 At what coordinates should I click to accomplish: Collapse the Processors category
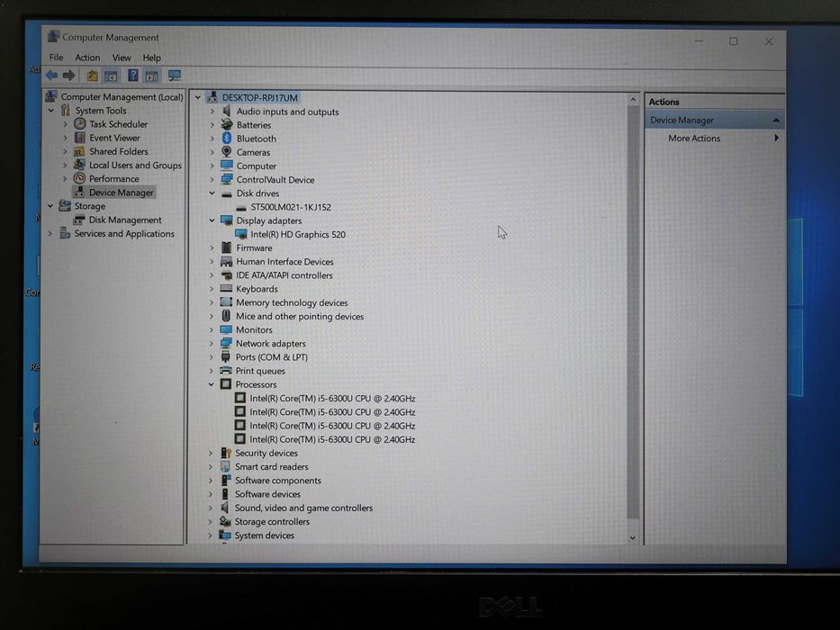(x=211, y=384)
